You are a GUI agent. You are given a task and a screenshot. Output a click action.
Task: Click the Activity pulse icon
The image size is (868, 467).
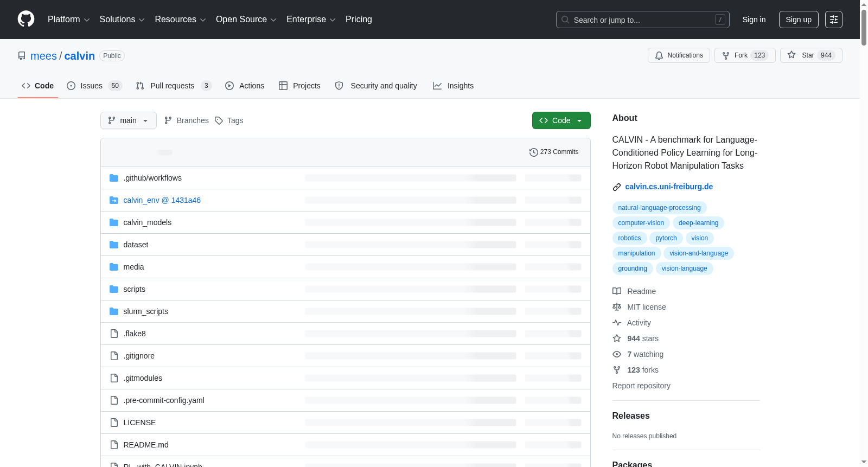[x=617, y=323]
